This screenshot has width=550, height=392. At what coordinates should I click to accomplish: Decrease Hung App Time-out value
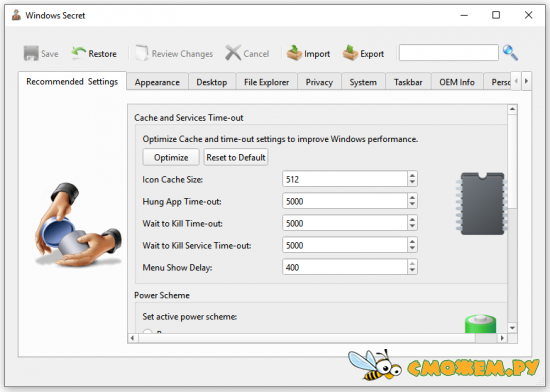point(412,205)
